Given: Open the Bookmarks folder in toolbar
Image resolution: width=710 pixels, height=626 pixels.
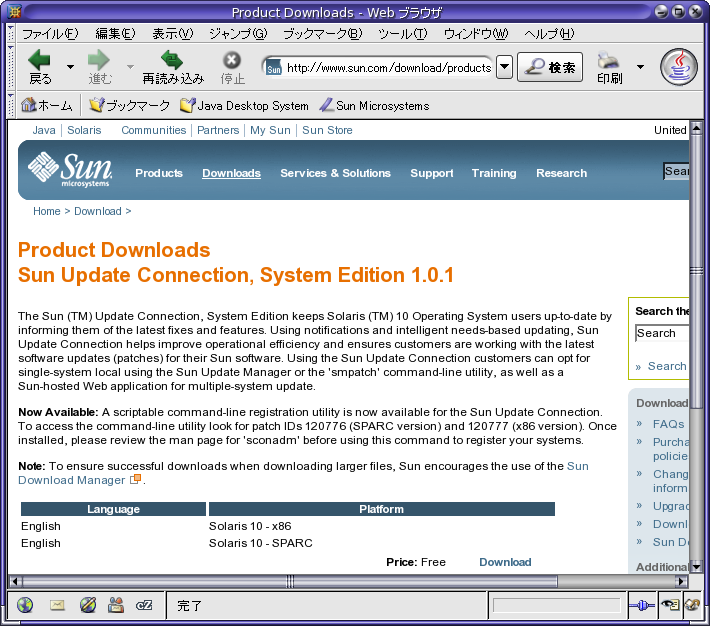Looking at the screenshot, I should click(129, 106).
